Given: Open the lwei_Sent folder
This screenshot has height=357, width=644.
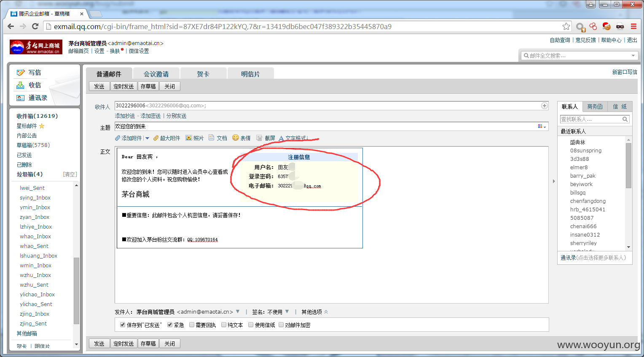Looking at the screenshot, I should tap(32, 188).
